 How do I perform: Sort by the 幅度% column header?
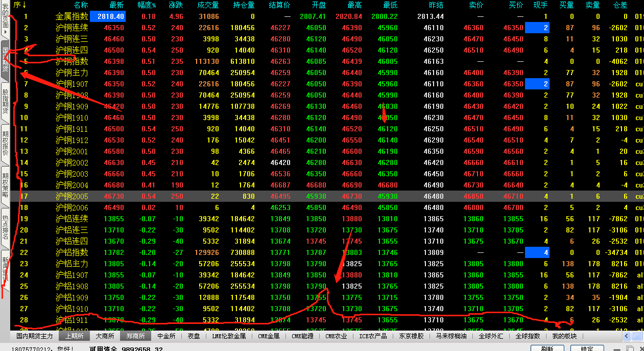(x=147, y=5)
